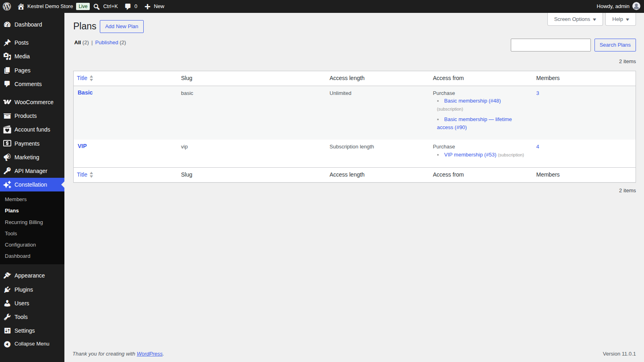Open Basic membership (#48) product link

point(473,101)
